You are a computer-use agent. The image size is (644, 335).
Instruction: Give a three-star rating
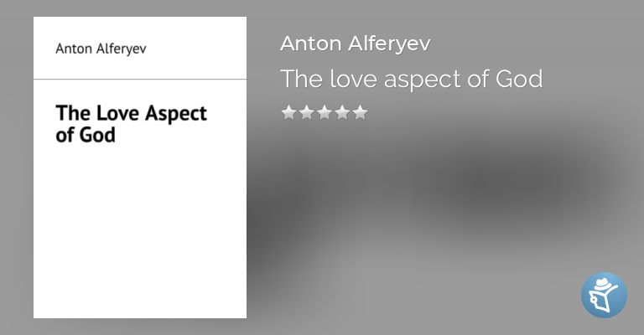click(325, 112)
